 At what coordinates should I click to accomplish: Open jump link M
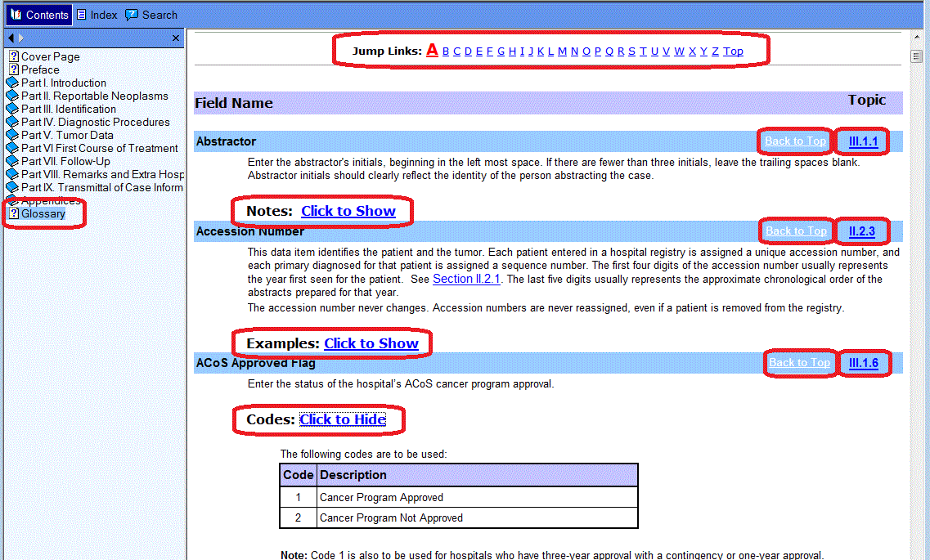560,51
